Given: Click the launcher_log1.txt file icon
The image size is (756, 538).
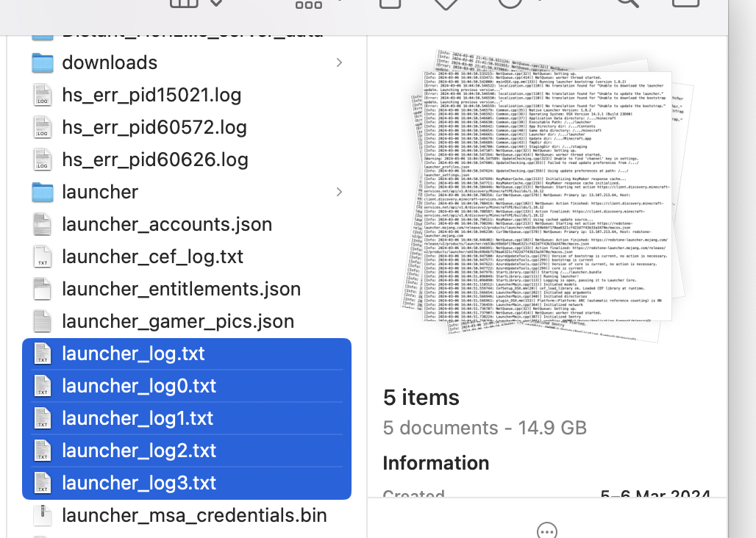Looking at the screenshot, I should click(x=43, y=417).
